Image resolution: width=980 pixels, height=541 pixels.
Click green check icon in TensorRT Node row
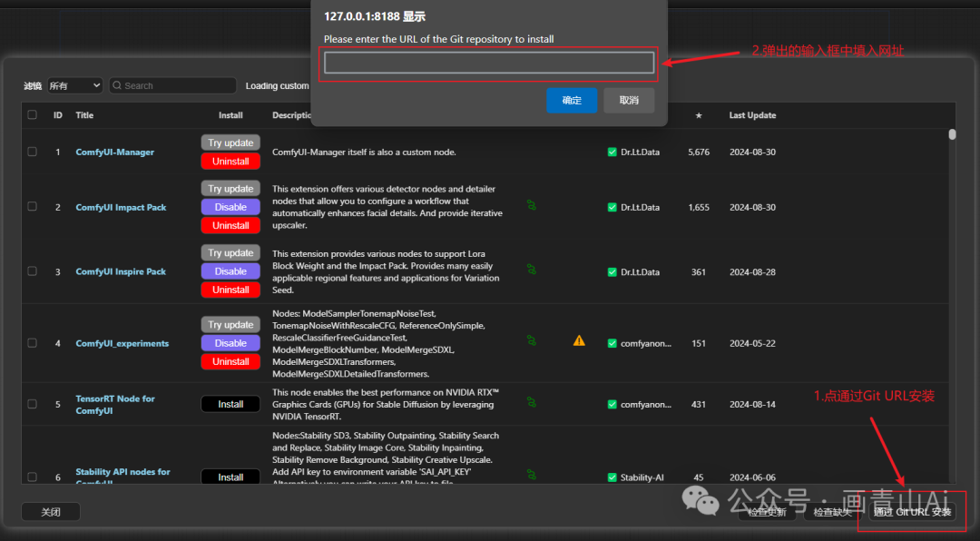(x=612, y=405)
